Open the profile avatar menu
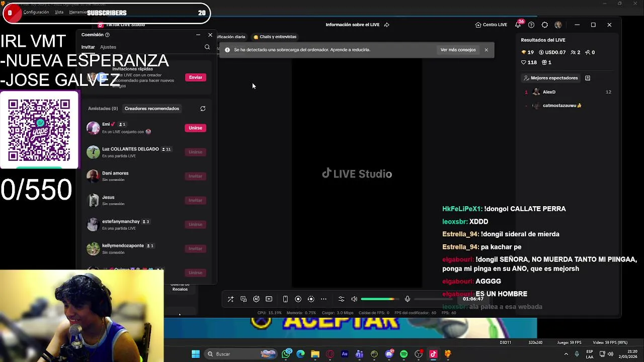The height and width of the screenshot is (362, 644). click(x=558, y=25)
